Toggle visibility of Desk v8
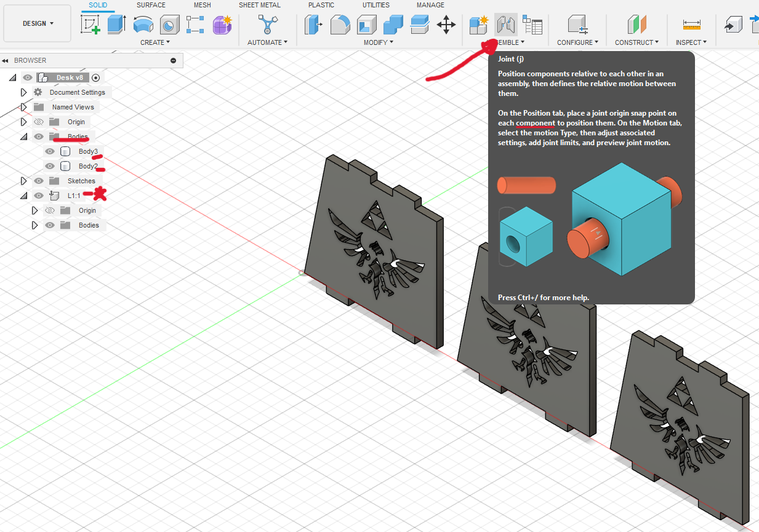This screenshot has height=532, width=759. click(x=28, y=77)
